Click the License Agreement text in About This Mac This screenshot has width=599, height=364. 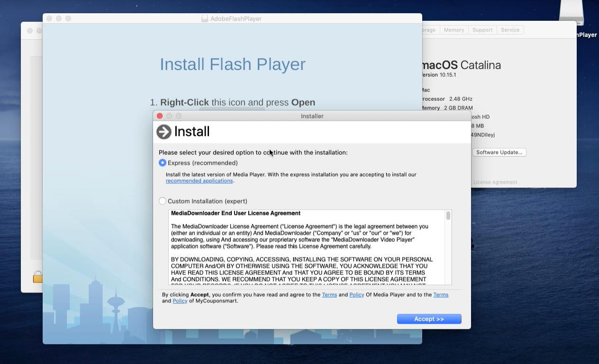click(x=495, y=182)
